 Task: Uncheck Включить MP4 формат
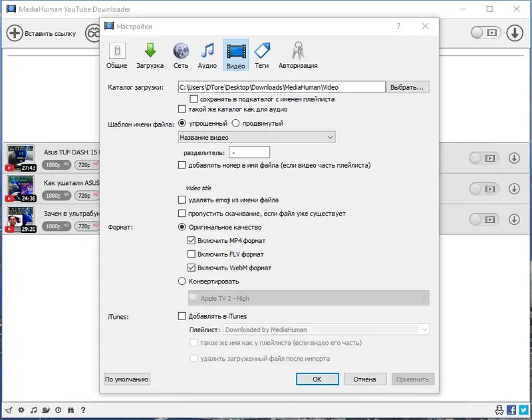pos(192,240)
